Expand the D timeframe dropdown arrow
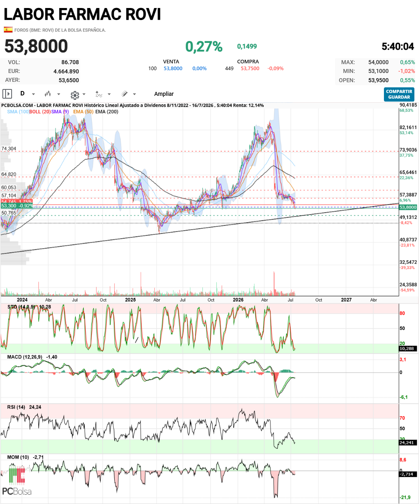The image size is (420, 504). click(x=33, y=94)
